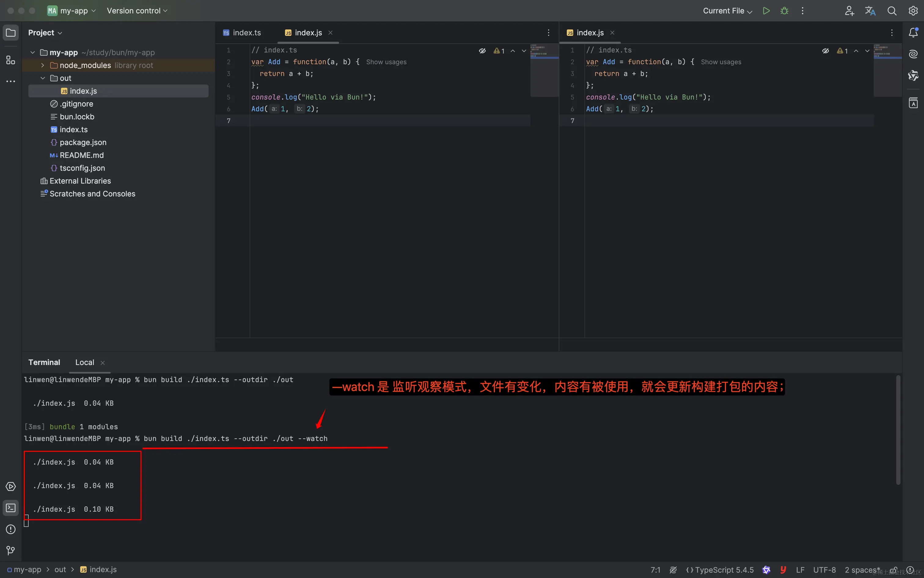The width and height of the screenshot is (924, 578).
Task: Toggle read-only lock in status bar
Action: click(894, 569)
